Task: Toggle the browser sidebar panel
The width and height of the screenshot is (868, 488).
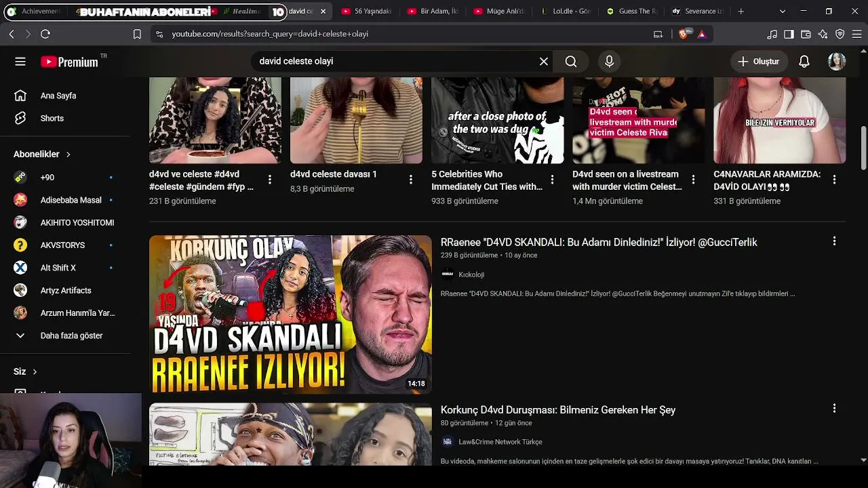Action: (x=789, y=34)
